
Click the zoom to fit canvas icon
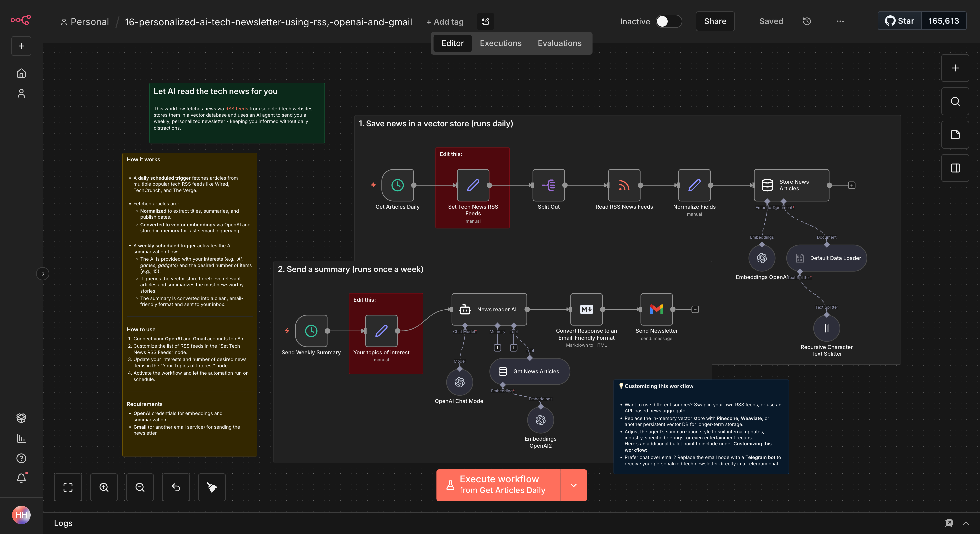pos(68,487)
